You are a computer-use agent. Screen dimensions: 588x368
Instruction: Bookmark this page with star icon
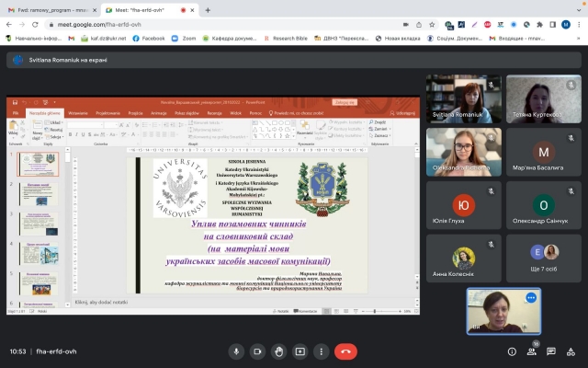pyautogui.click(x=432, y=25)
